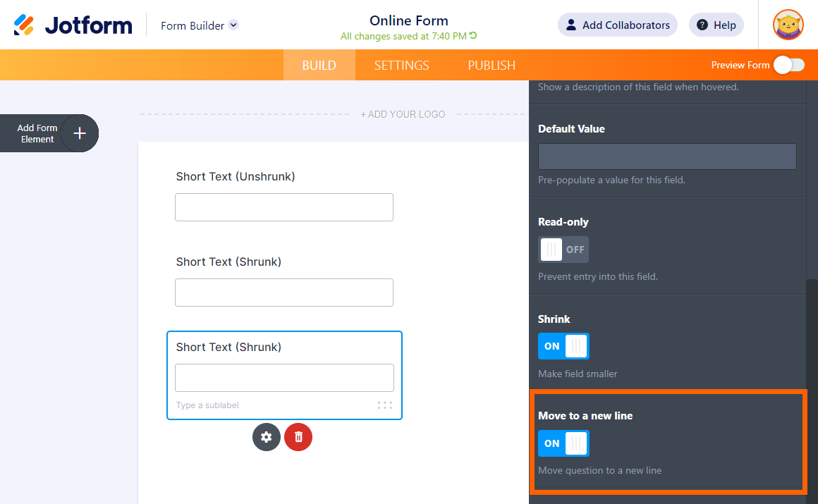
Task: Toggle the Preview Form switch
Action: (789, 66)
